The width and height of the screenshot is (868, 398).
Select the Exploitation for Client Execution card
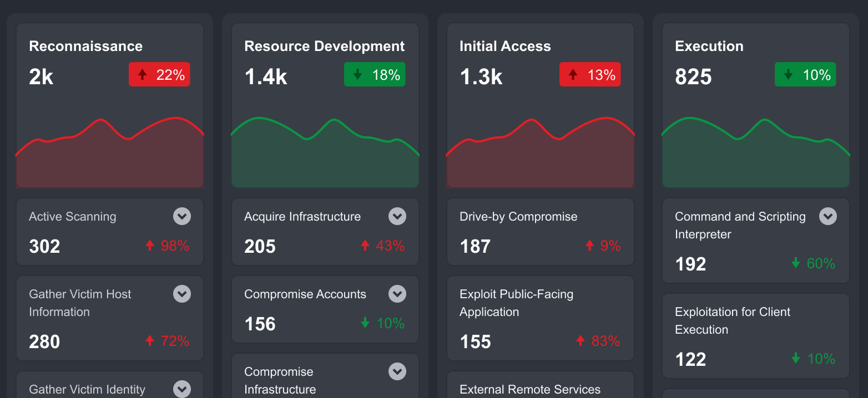click(x=756, y=336)
